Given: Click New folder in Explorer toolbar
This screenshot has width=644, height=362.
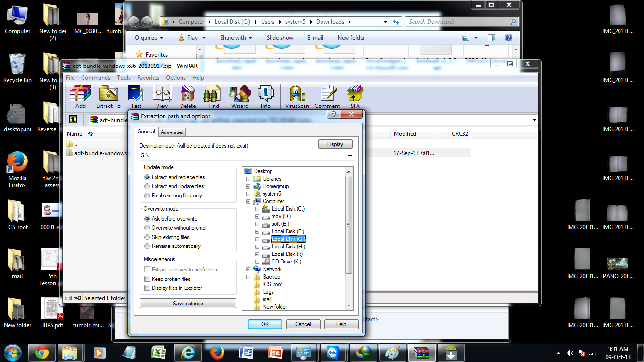Looking at the screenshot, I should click(351, 38).
